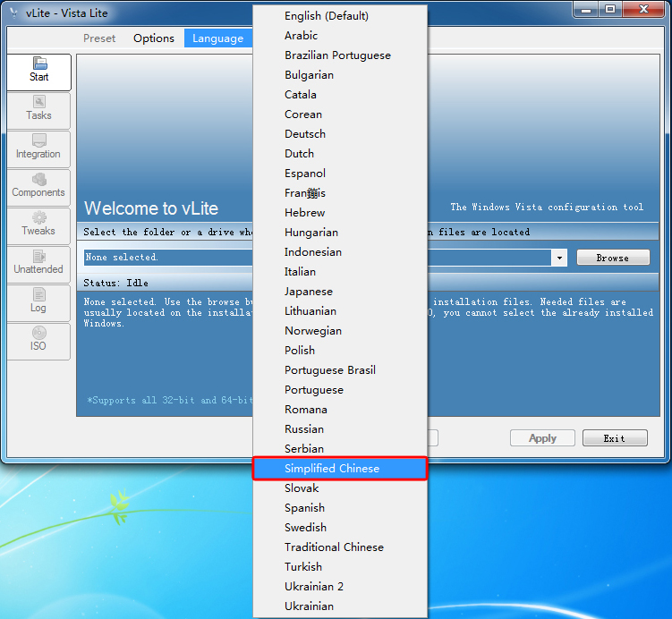Screen dimensions: 672x619
Task: Select Slovak language
Action: (340, 488)
